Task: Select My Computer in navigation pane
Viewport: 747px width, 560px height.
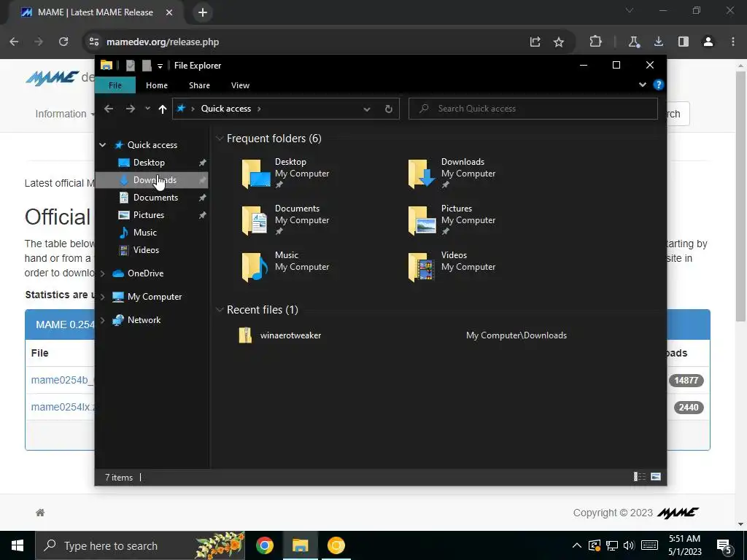Action: point(155,297)
